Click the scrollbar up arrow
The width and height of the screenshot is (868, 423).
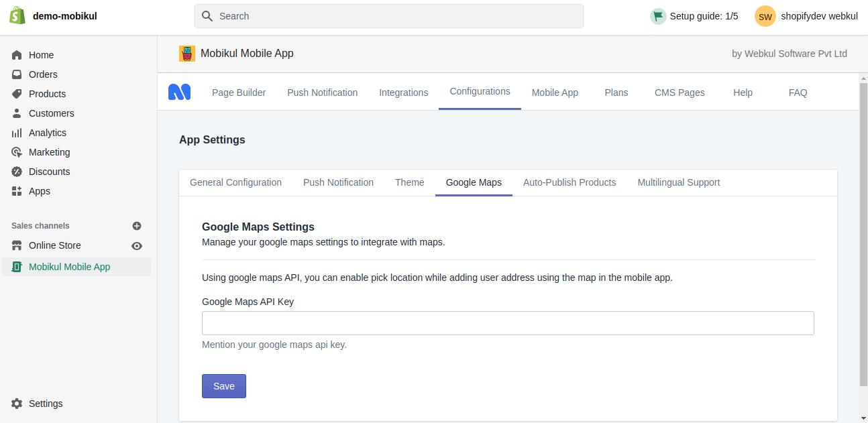[x=863, y=78]
